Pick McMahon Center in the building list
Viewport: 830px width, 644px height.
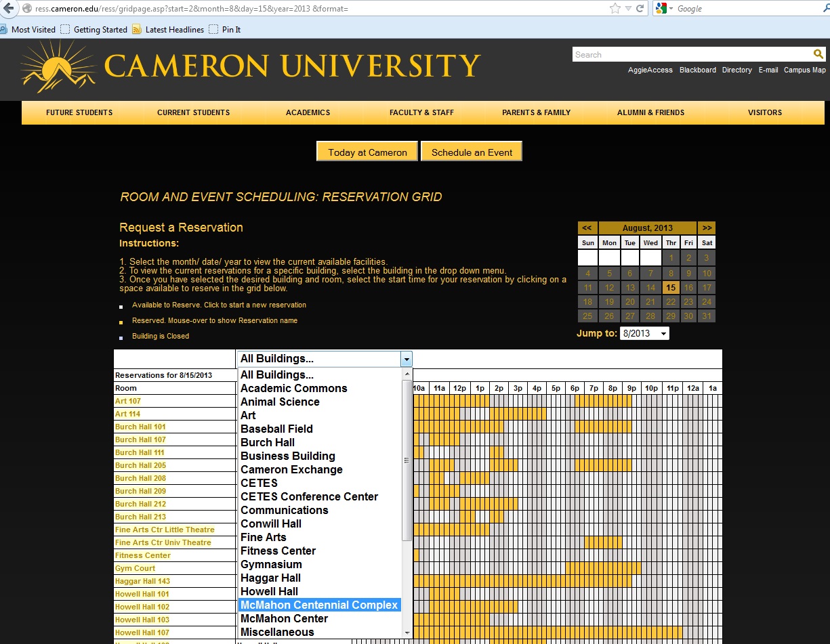click(319, 618)
